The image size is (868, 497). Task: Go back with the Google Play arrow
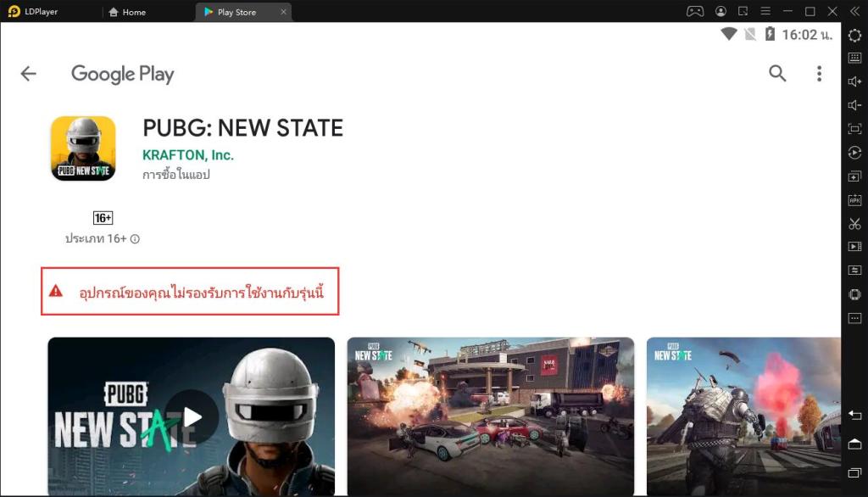(28, 73)
